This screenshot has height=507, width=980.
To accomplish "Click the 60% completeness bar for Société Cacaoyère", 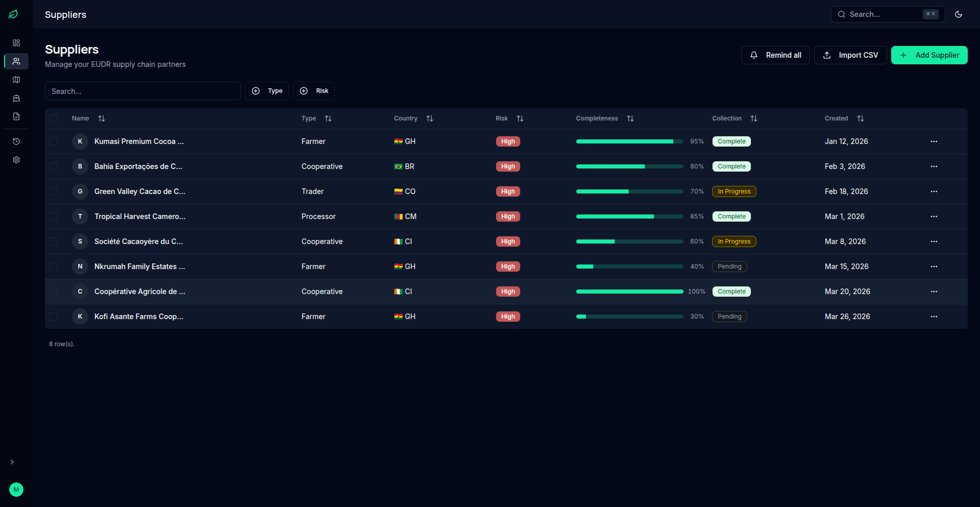I will pos(629,241).
